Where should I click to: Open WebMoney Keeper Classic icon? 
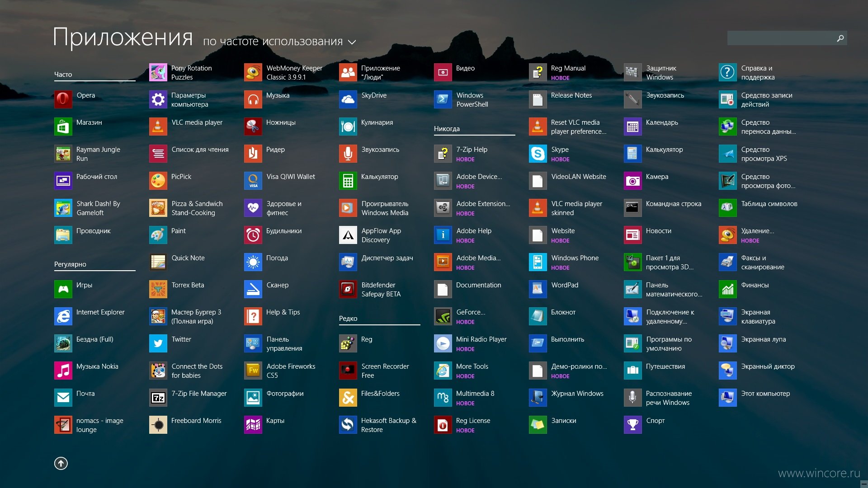coord(253,72)
